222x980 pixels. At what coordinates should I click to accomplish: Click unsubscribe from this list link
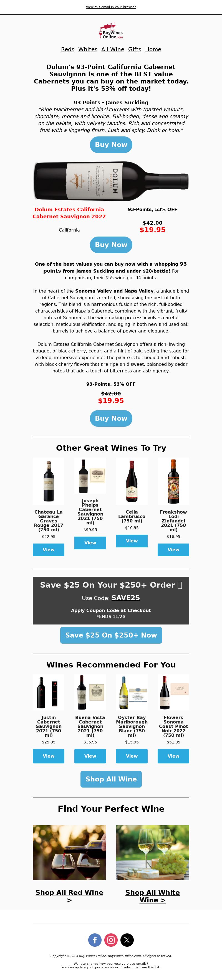[x=139, y=967]
